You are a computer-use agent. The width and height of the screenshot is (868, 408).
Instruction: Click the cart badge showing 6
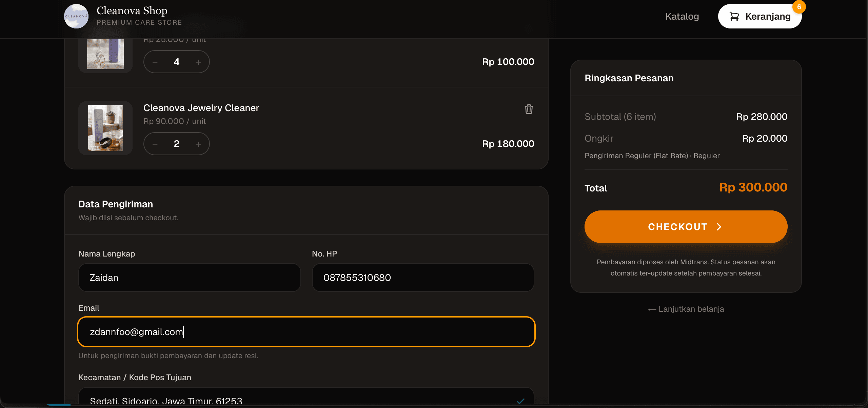coord(799,7)
